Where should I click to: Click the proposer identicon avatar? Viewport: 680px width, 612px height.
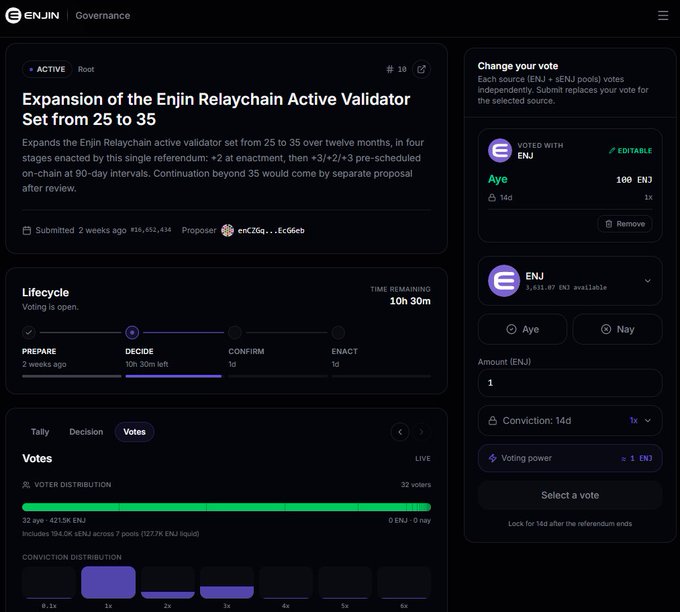[x=227, y=230]
